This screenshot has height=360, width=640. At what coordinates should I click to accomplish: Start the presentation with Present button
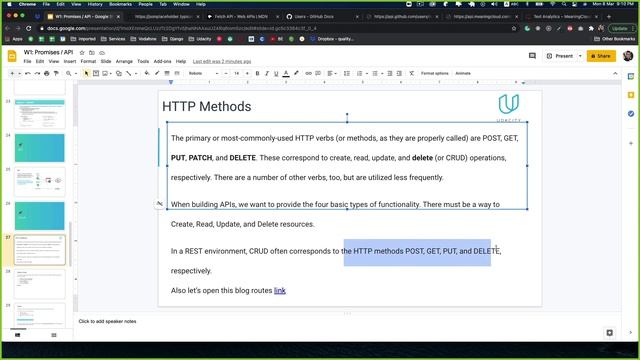coord(560,56)
